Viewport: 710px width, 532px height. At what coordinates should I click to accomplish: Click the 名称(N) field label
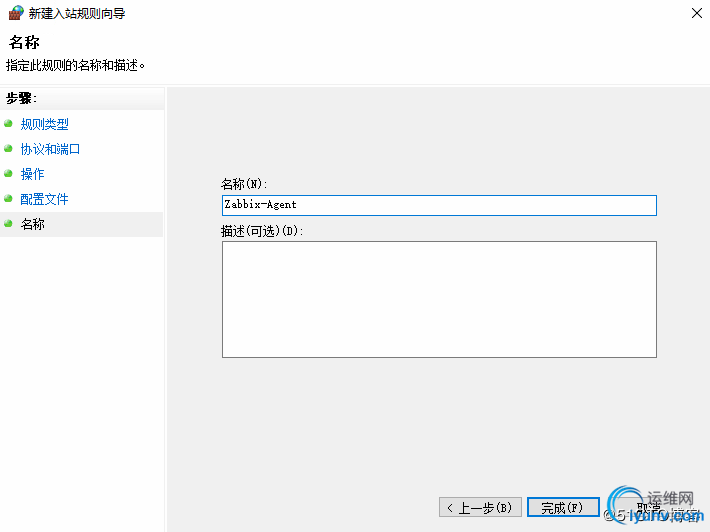pos(244,184)
